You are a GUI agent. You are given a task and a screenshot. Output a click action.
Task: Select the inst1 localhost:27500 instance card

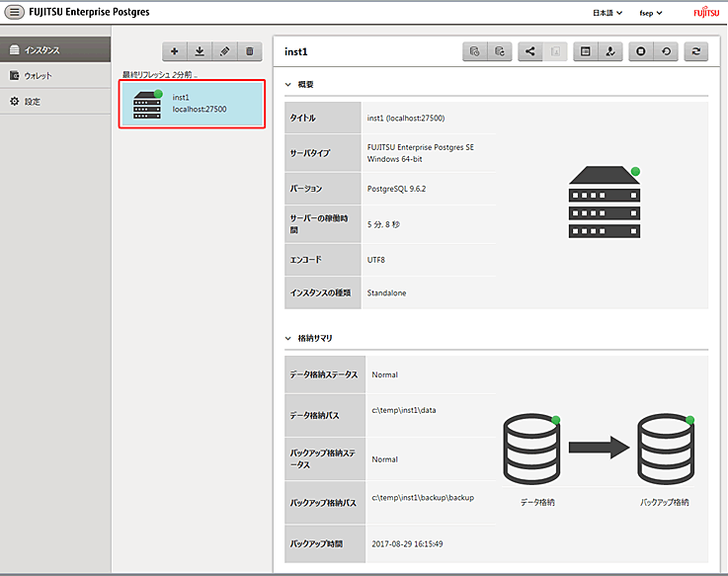(192, 104)
